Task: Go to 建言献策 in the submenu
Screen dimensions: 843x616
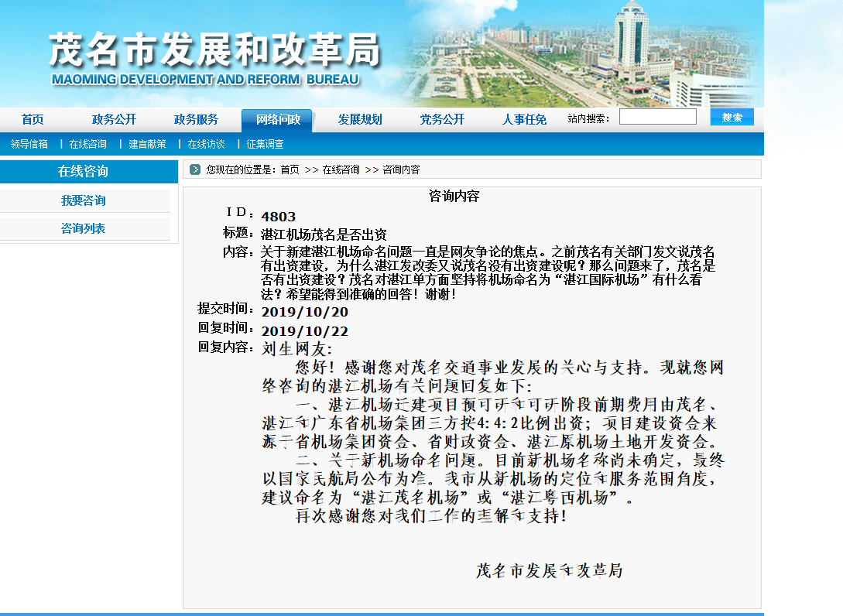Action: pos(147,144)
